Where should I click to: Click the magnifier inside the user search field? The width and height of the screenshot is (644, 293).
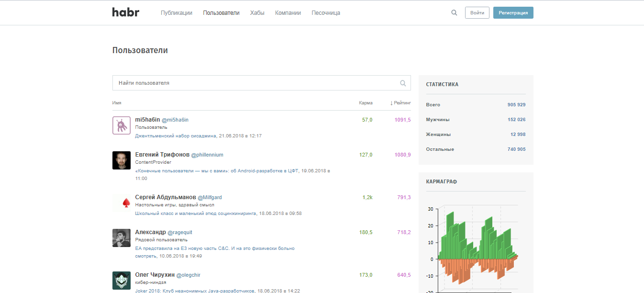pos(403,83)
